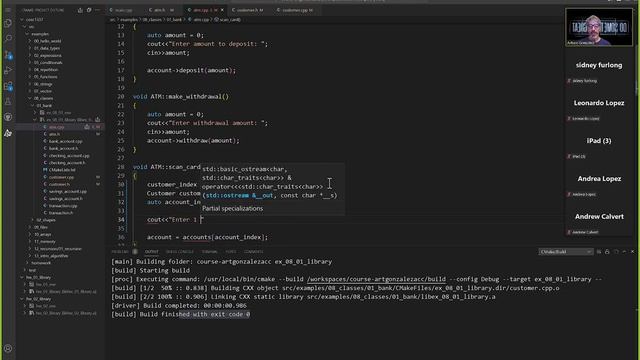Close the bottom panel
Image resolution: width=640 pixels, height=360 pixels.
click(632, 252)
